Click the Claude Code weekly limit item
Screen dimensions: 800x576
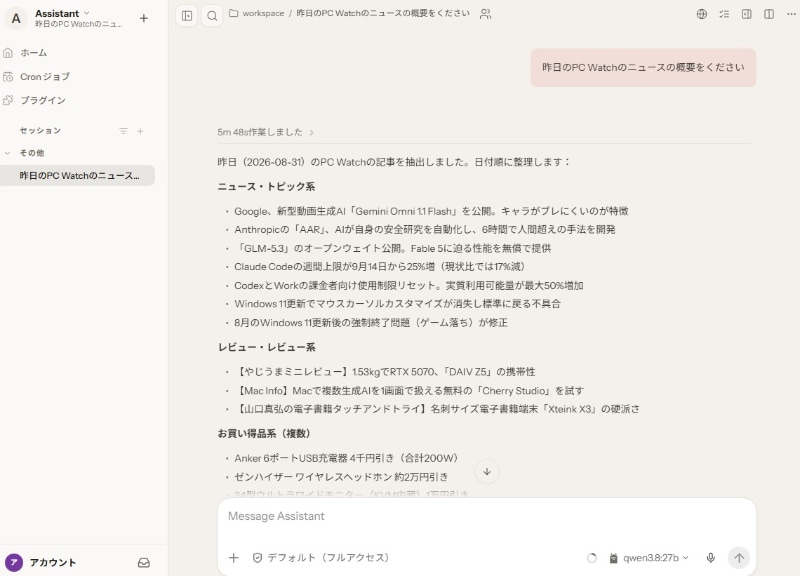click(380, 267)
